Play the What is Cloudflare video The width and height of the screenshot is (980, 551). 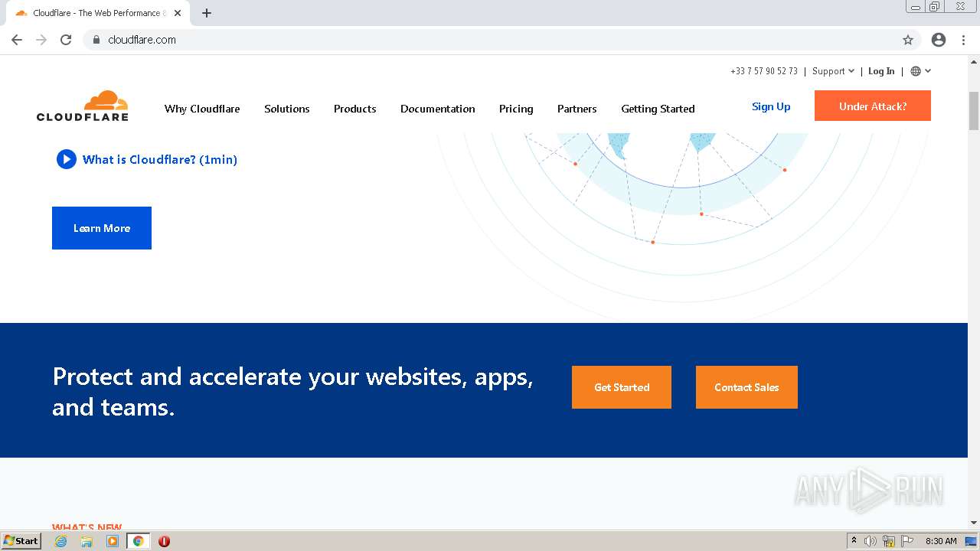point(147,159)
